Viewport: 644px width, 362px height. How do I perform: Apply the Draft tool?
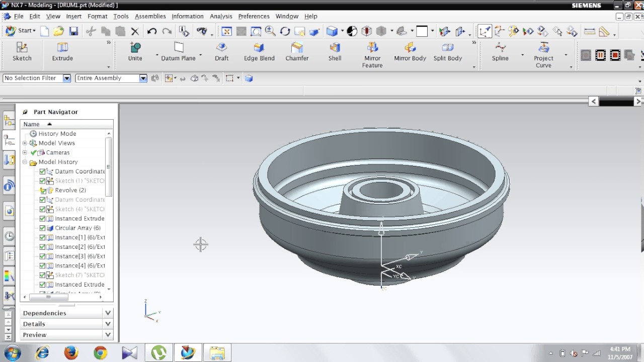coord(221,52)
